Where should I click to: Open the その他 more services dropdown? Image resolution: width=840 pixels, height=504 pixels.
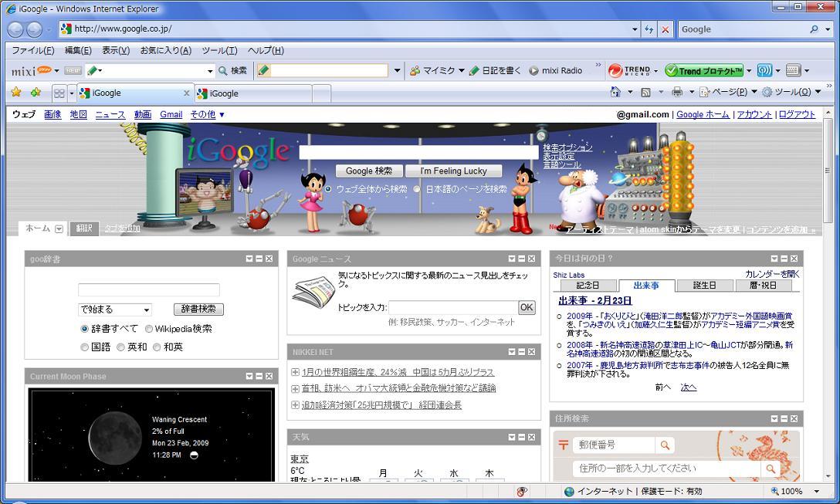click(x=208, y=115)
